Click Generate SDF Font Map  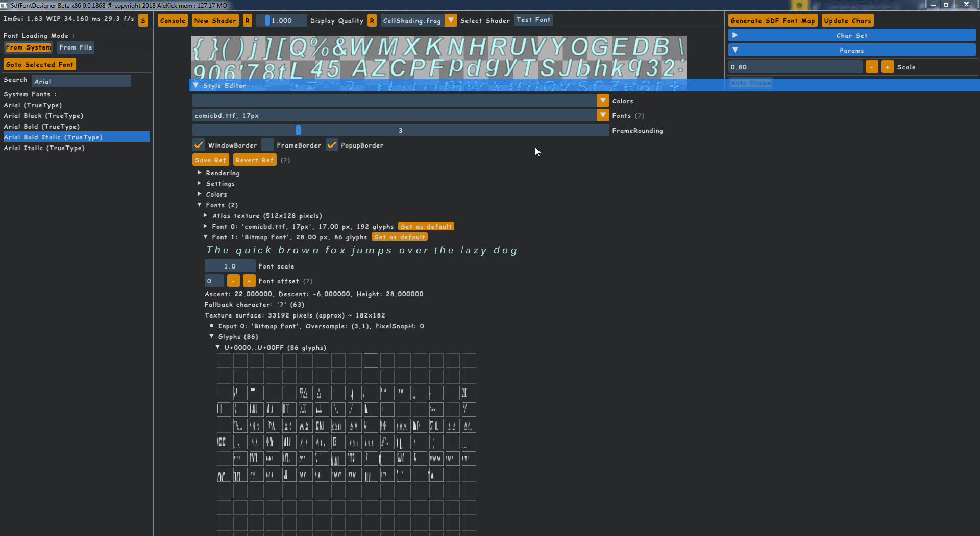point(773,21)
